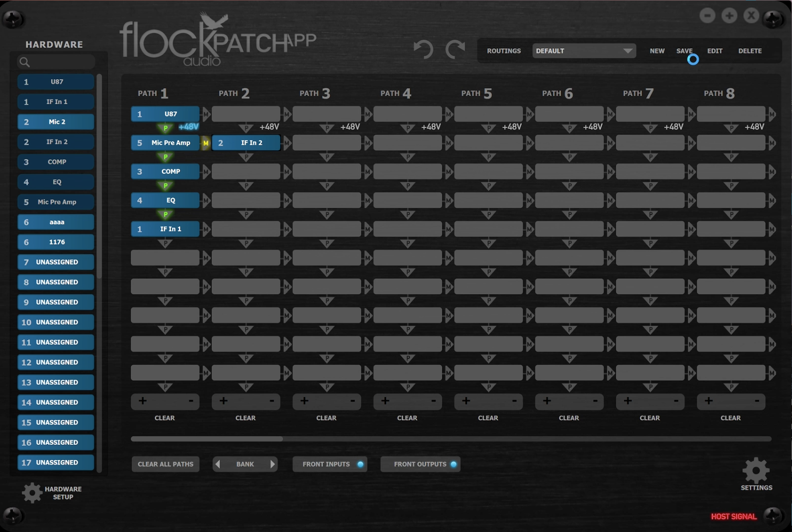Toggle the P link below U87

pos(165,127)
